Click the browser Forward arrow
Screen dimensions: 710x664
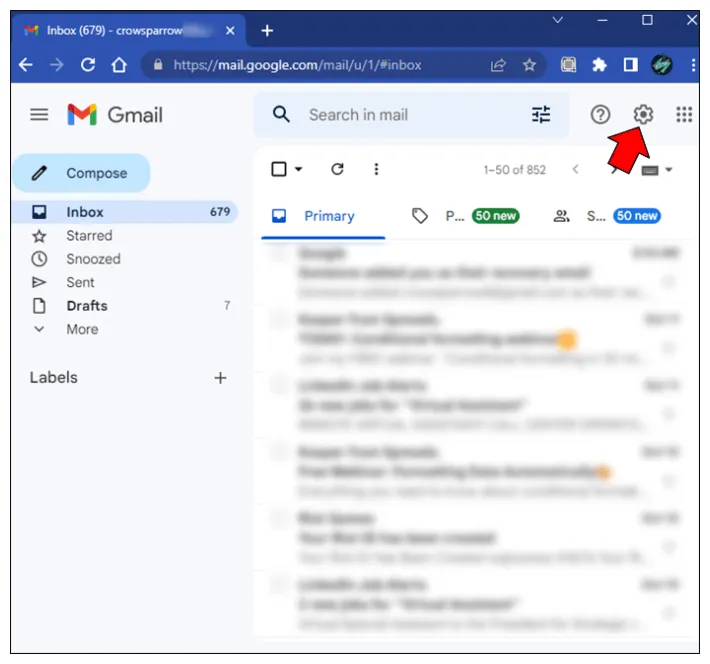tap(57, 65)
